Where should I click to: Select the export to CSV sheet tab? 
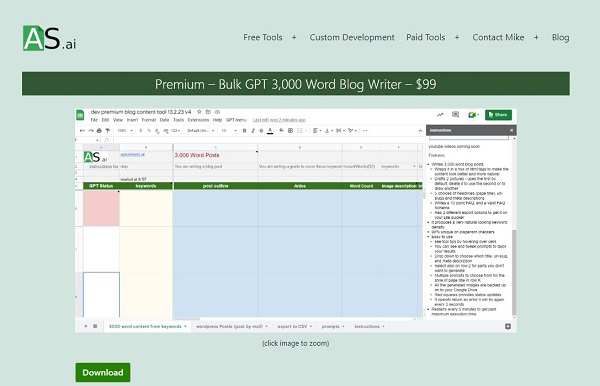[295, 326]
